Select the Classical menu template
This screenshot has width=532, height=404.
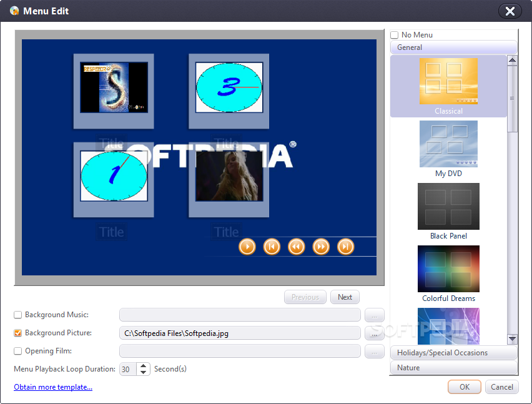(x=448, y=86)
